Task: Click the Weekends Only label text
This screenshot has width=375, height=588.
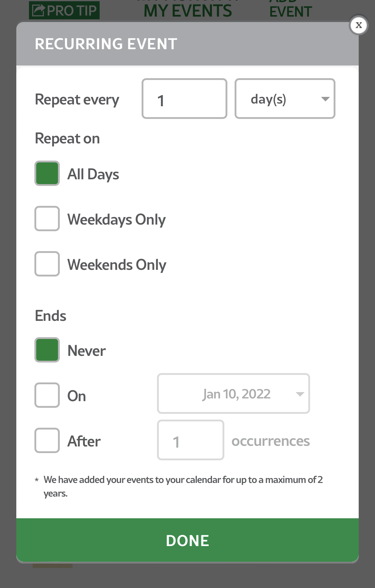Action: click(117, 265)
